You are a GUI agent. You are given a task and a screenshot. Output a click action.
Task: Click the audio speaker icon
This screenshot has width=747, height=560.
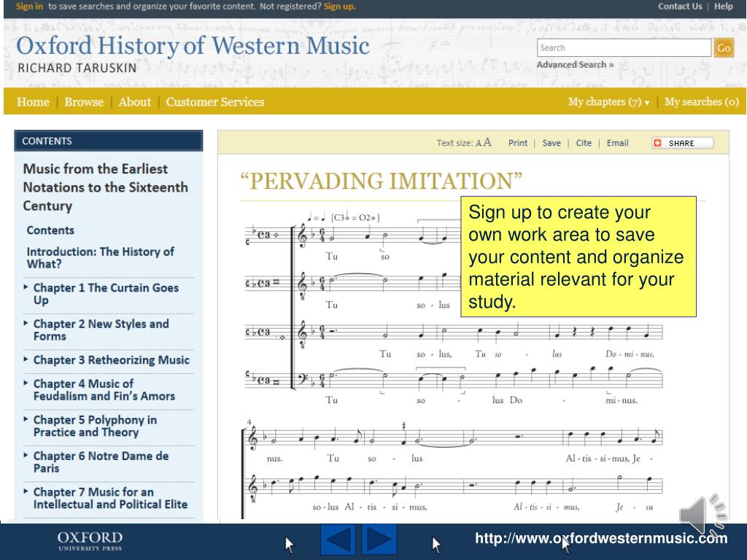point(703,517)
